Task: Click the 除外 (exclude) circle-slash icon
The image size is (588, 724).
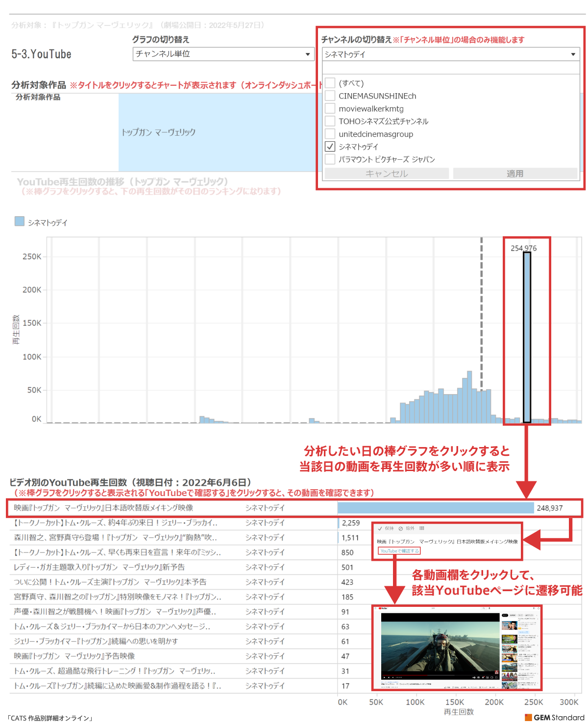Action: pyautogui.click(x=401, y=528)
